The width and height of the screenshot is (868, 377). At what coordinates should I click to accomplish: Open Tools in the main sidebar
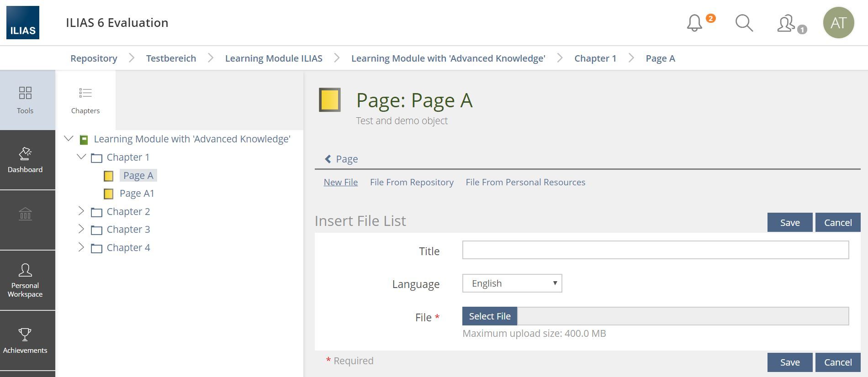(x=25, y=100)
